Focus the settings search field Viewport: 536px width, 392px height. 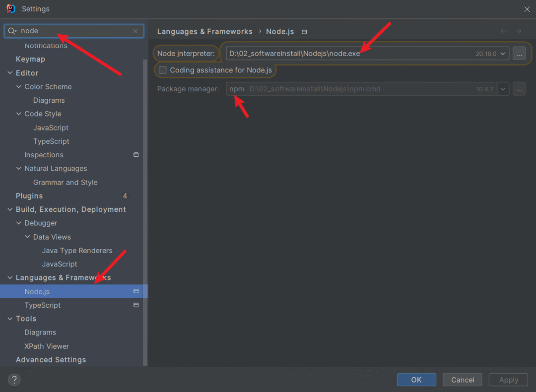tap(74, 31)
